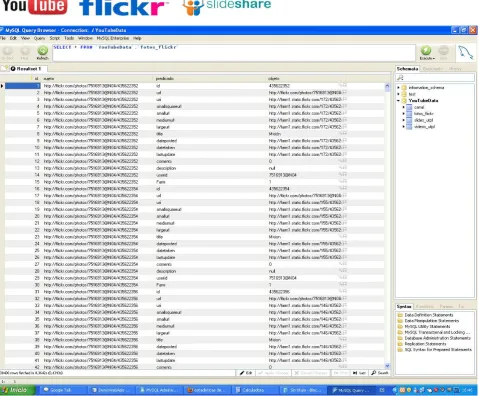
Task: Expand the test database node
Action: tap(398, 94)
